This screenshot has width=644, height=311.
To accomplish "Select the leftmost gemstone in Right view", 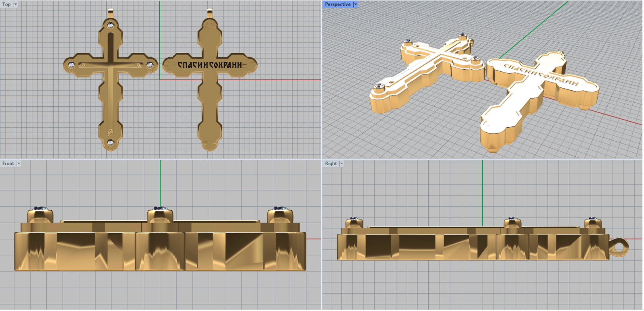I will 354,219.
